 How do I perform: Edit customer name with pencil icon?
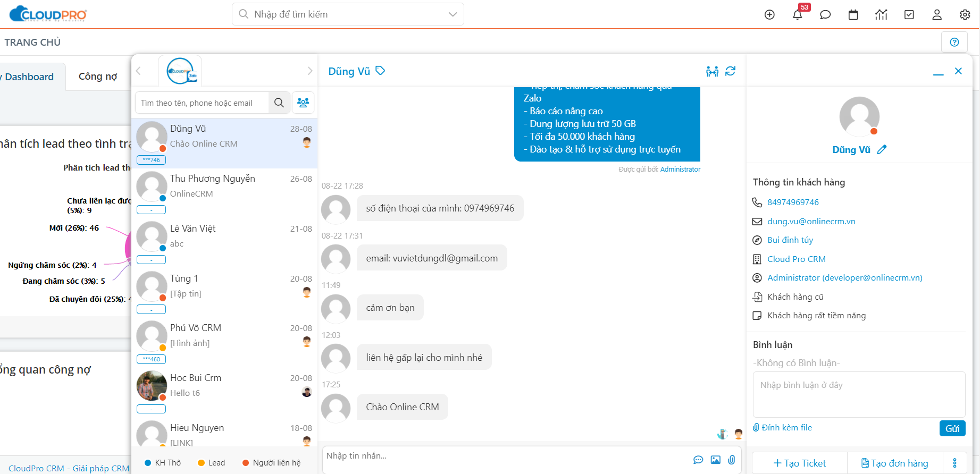882,150
